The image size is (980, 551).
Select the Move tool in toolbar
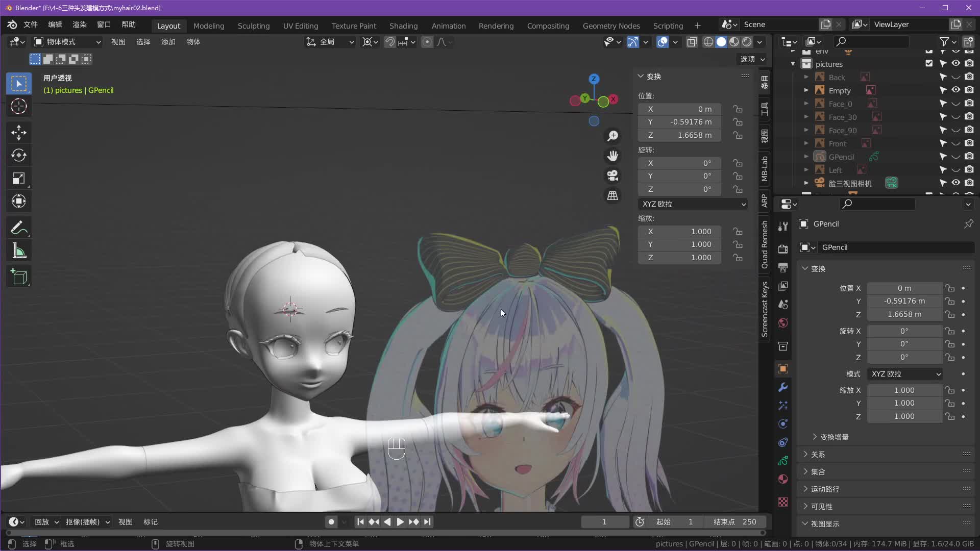[x=19, y=133]
